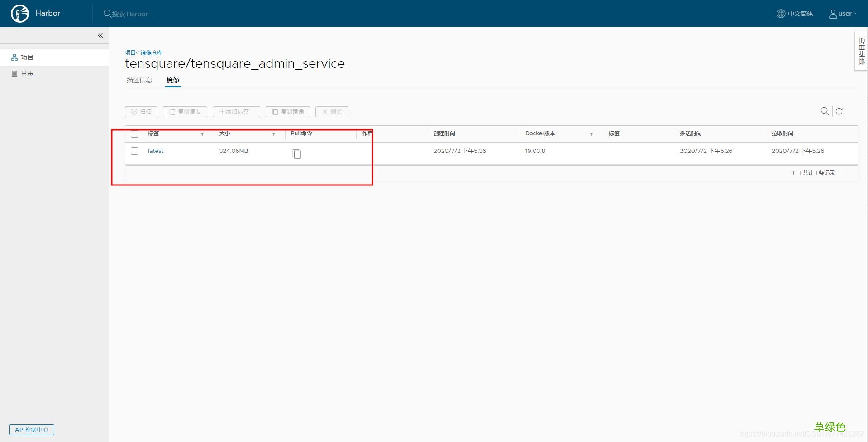Click the 扫描 scan button
Viewport: 868px width, 442px height.
141,112
